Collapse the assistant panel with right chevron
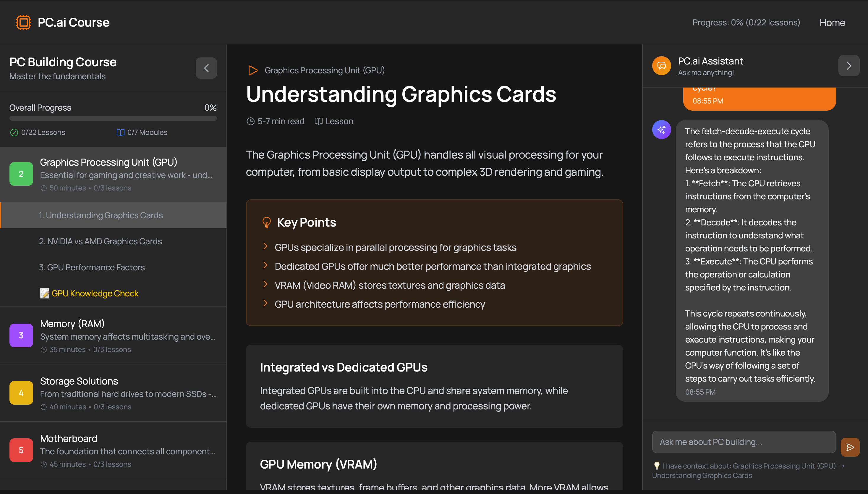868x494 pixels. (x=849, y=65)
